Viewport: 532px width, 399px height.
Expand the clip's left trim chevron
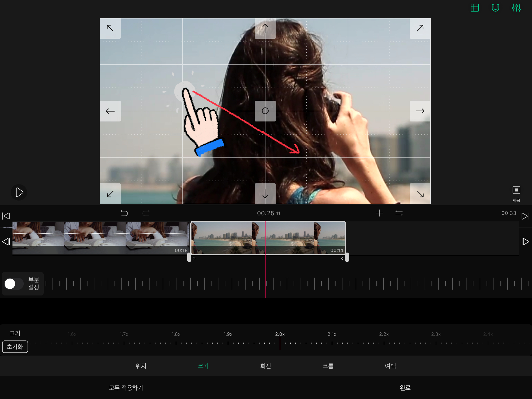194,259
